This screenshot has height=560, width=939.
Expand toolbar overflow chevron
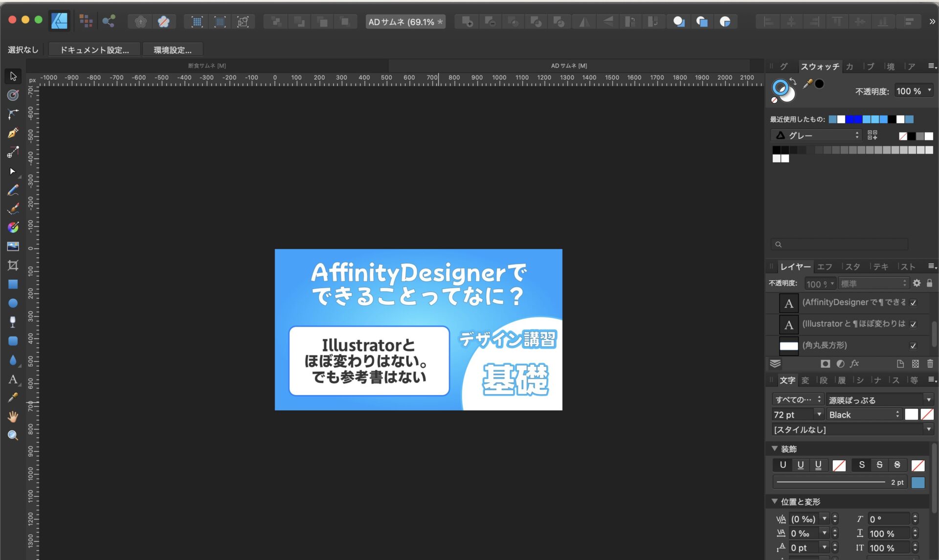(932, 21)
